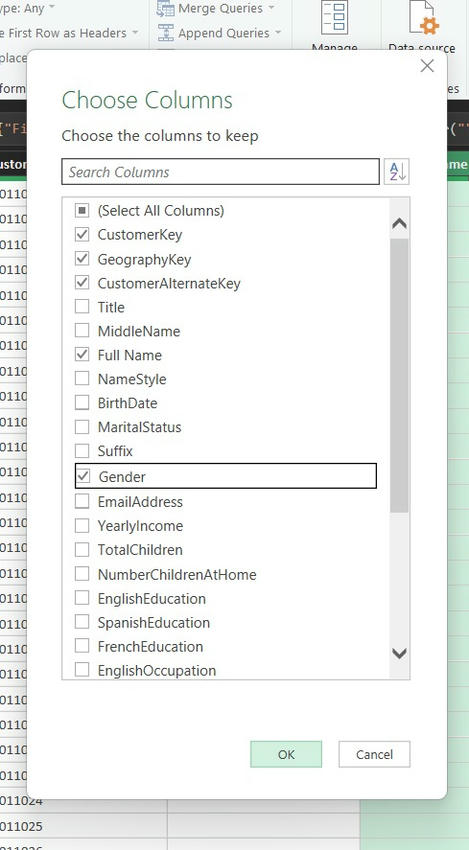Screen dimensions: 469x850
Task: Click the First Row as Headers label
Action: click(x=68, y=33)
